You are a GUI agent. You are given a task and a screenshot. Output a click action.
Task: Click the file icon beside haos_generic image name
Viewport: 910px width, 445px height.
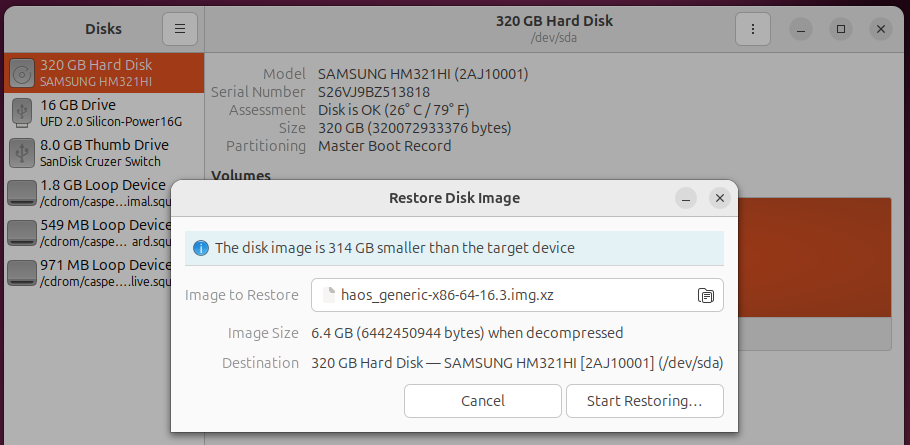click(329, 295)
